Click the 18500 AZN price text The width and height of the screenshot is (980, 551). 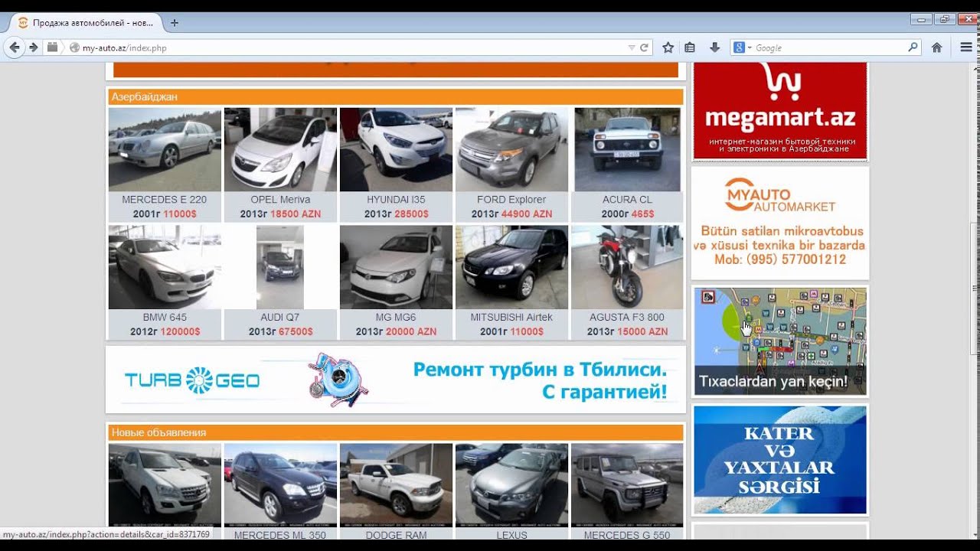(296, 214)
